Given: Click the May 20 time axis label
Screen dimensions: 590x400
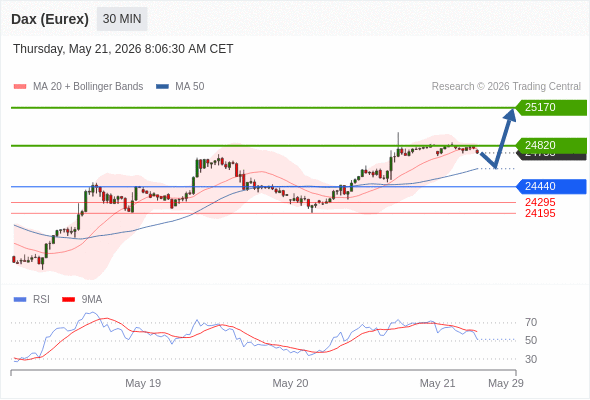Looking at the screenshot, I should (x=290, y=383).
